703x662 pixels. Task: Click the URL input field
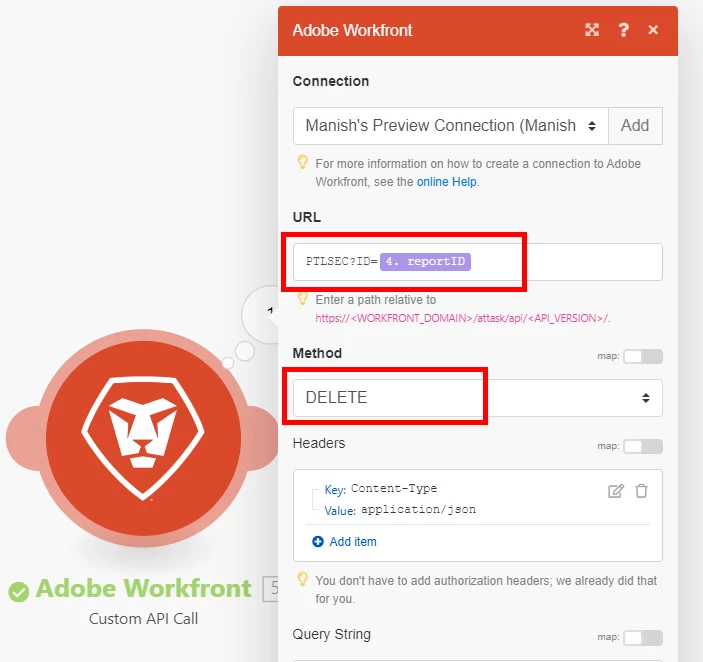click(x=477, y=262)
